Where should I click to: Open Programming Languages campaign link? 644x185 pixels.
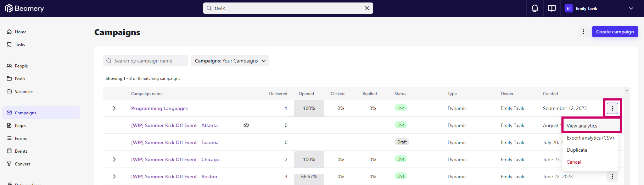coord(159,108)
